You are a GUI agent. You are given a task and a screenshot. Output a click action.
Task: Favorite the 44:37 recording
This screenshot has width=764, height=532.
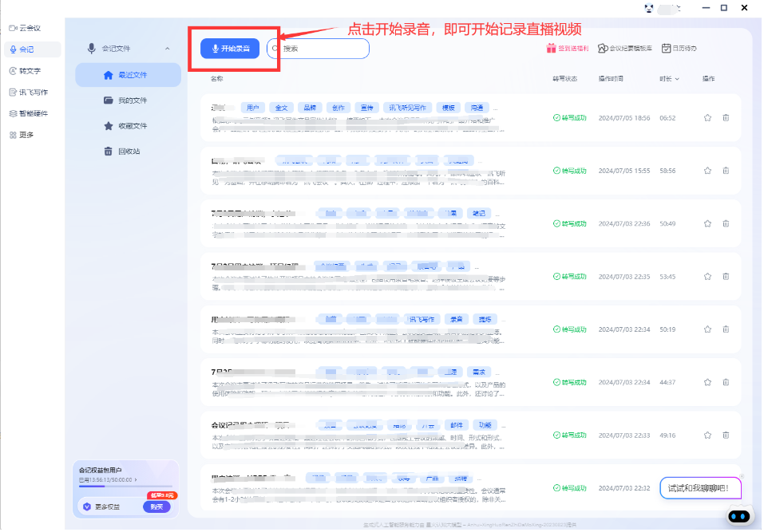click(x=707, y=383)
